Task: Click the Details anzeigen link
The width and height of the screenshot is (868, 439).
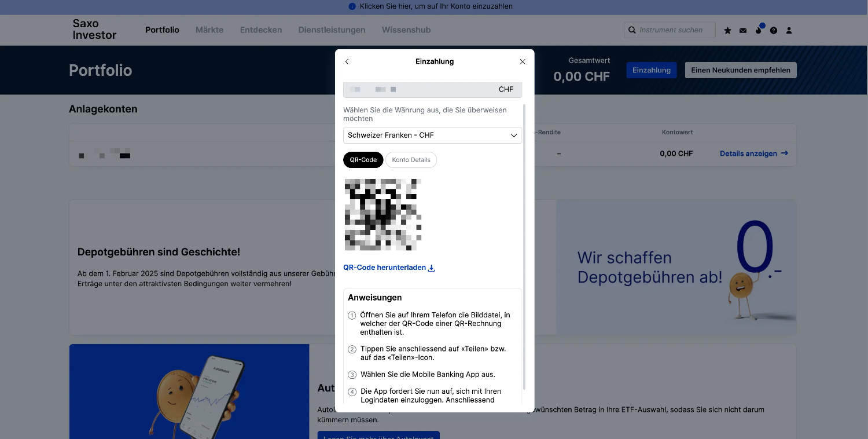Action: 753,153
